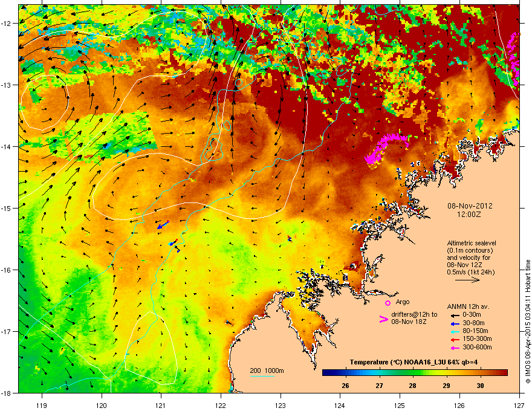Click the '30-80m' depth label
532x411 pixels.
click(x=473, y=323)
